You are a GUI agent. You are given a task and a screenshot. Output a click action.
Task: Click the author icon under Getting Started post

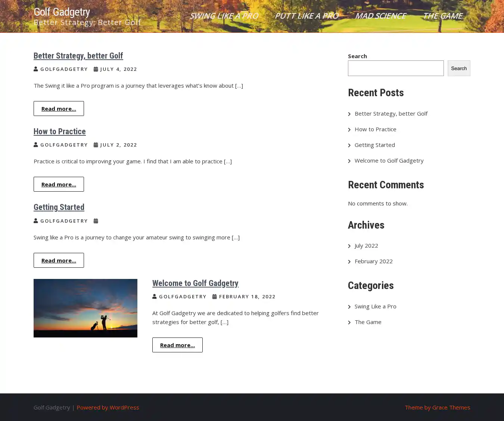click(36, 221)
